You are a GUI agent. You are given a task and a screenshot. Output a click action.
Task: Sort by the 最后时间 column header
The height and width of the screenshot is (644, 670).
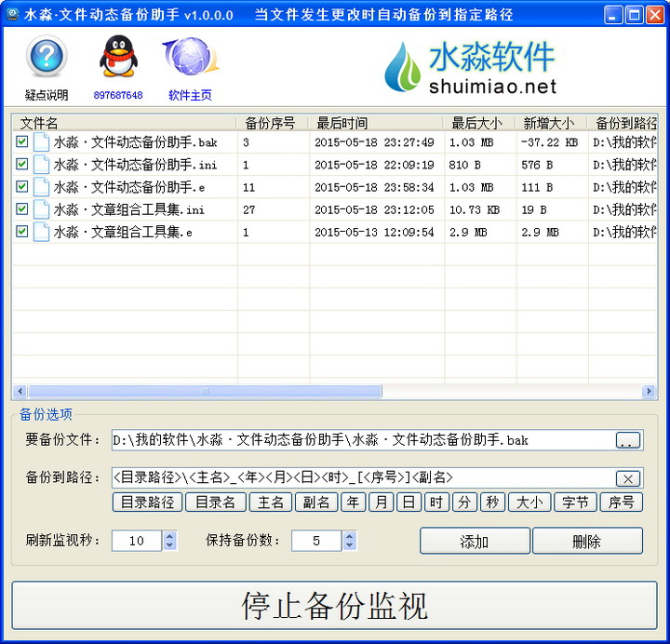click(x=376, y=123)
